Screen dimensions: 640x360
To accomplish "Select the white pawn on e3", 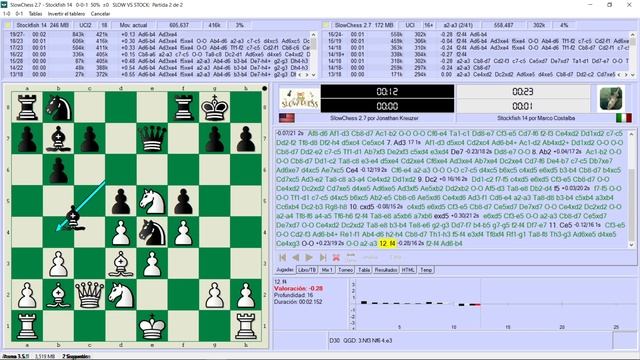I will [152, 264].
